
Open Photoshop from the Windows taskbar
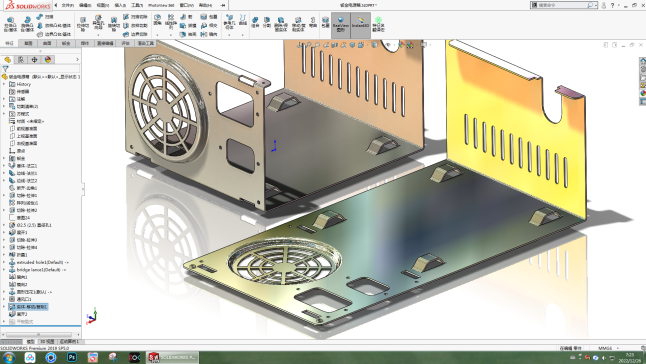[x=72, y=357]
